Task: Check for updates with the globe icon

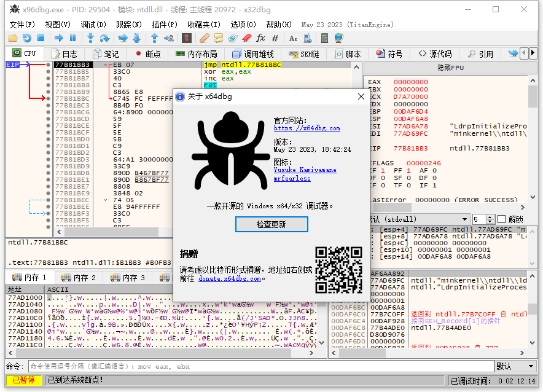Action: [x=338, y=38]
